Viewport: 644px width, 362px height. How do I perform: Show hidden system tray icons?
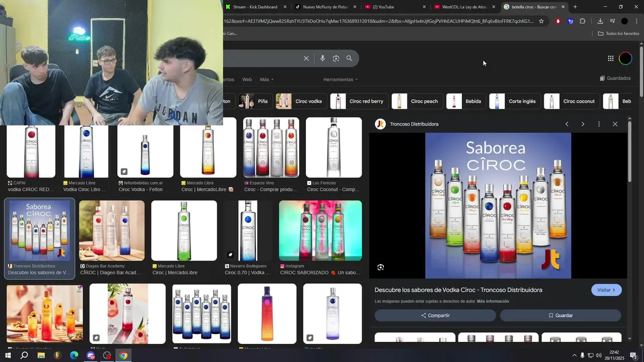(x=574, y=355)
